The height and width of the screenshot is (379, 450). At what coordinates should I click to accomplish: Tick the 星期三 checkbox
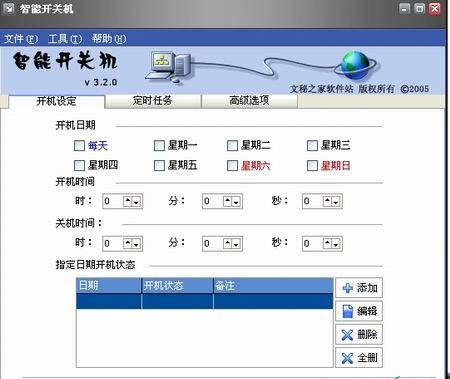[x=312, y=145]
